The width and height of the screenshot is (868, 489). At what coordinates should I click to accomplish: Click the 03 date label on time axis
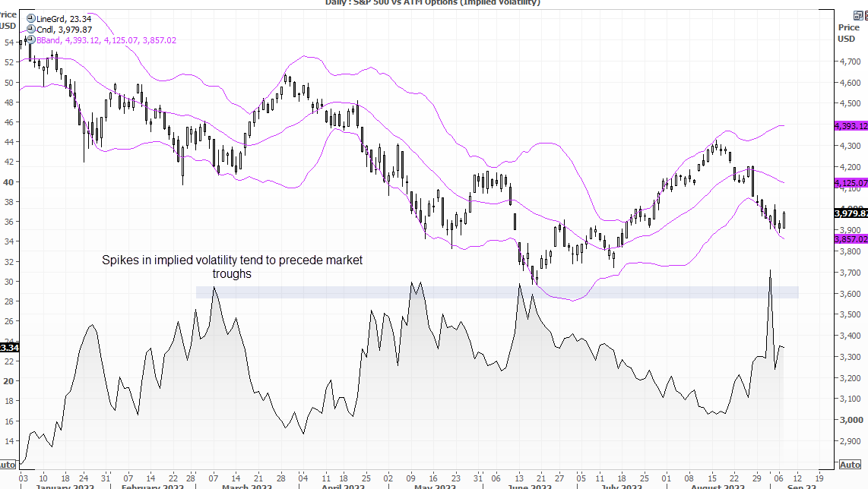click(24, 478)
